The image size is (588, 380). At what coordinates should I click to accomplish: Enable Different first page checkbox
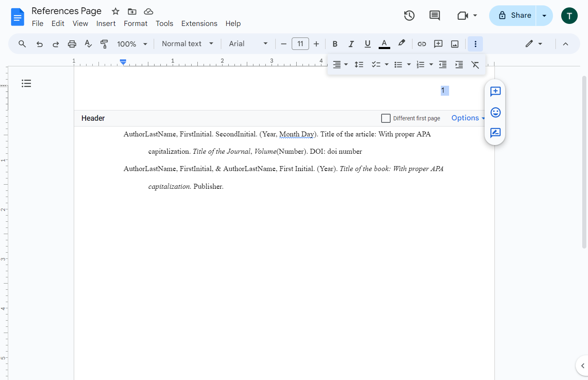[x=386, y=118]
